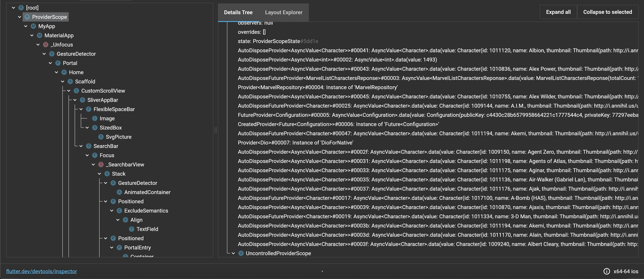The width and height of the screenshot is (644, 279).
Task: Click the Align widget icon
Action: tap(125, 220)
